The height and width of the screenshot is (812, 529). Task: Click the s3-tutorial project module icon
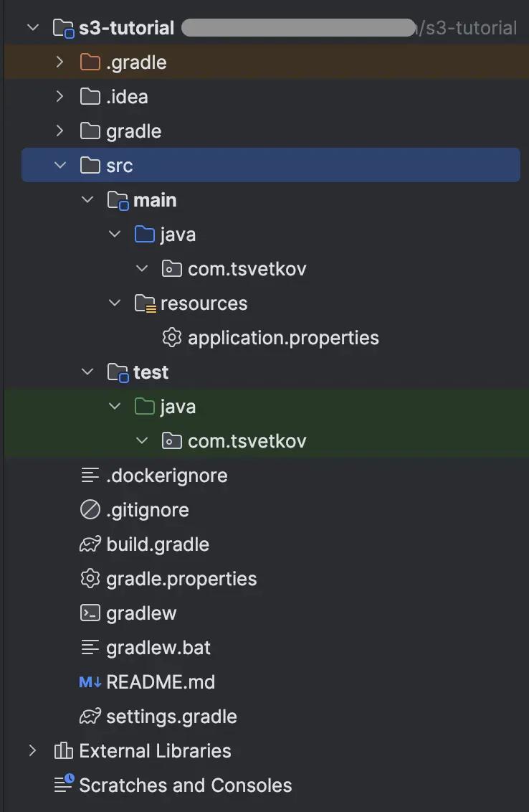pos(64,28)
